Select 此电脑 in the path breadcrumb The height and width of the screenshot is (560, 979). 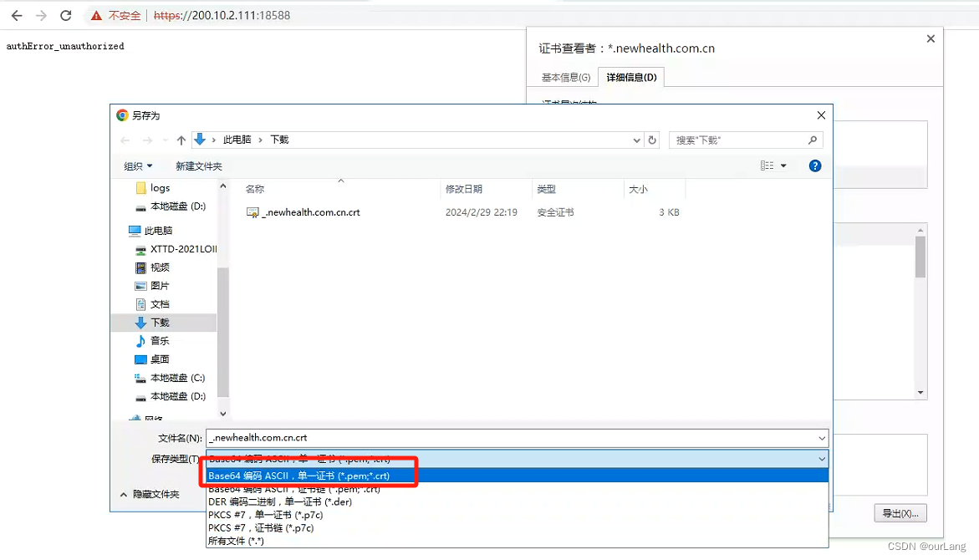tap(237, 140)
